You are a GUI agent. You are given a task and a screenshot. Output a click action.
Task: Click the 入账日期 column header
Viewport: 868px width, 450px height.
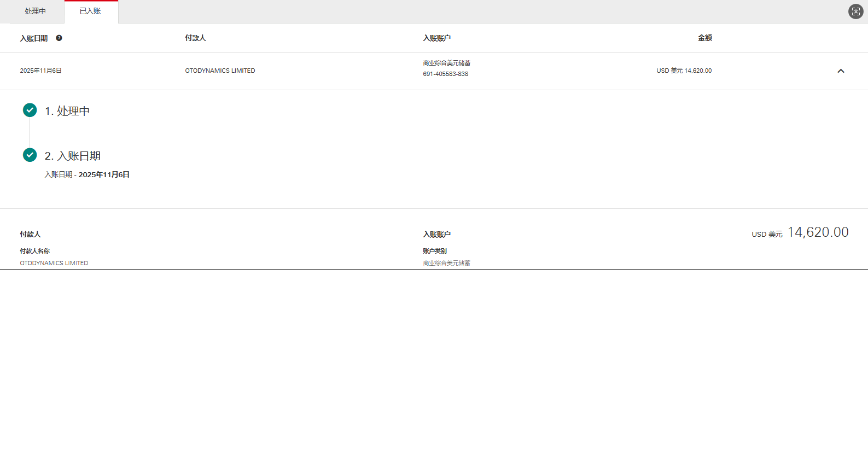tap(34, 38)
